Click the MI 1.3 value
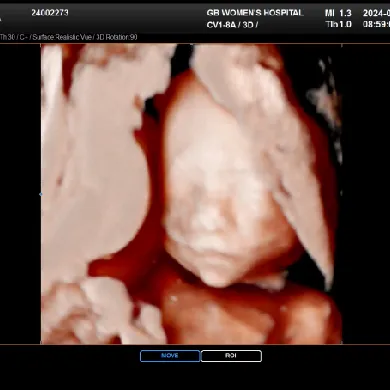 click(338, 13)
